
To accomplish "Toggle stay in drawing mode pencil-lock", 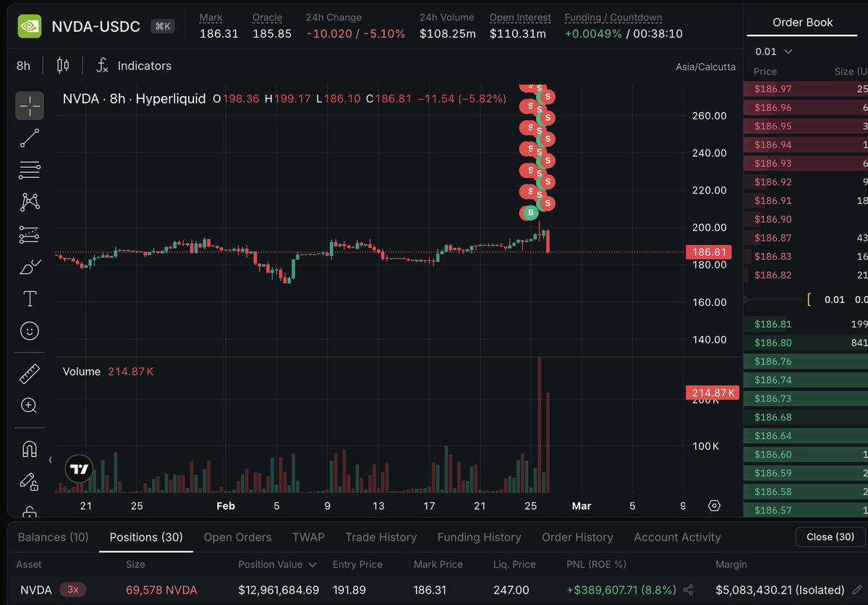I will [x=30, y=481].
